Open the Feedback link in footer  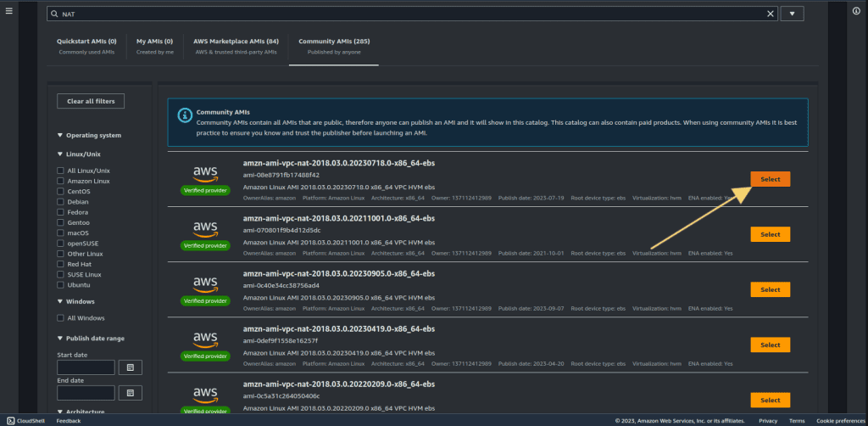pyautogui.click(x=69, y=421)
